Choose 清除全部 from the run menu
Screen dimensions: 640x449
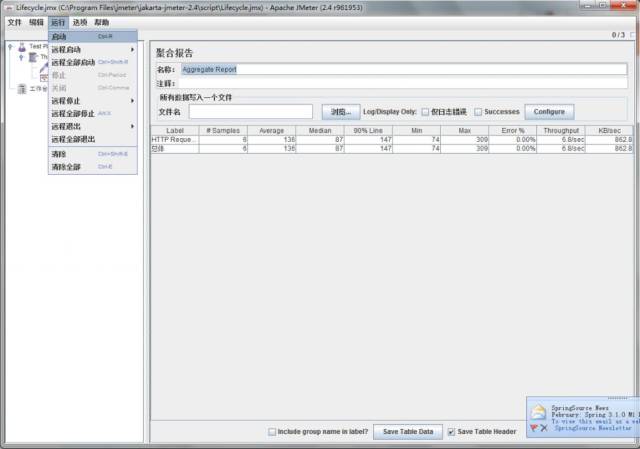point(93,167)
